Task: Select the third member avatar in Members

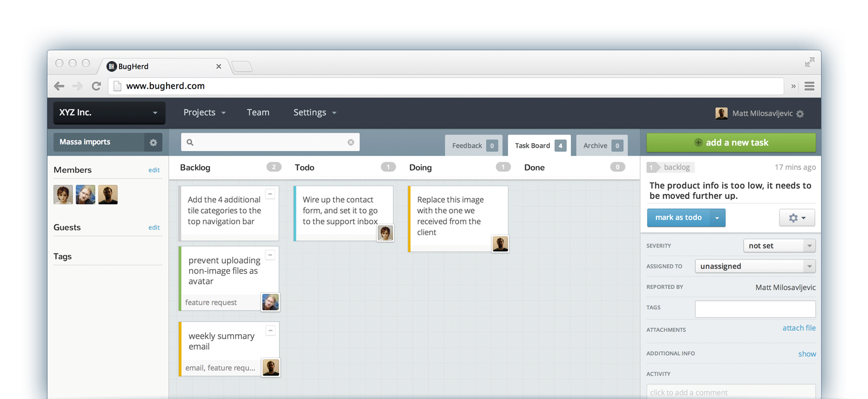Action: tap(108, 195)
